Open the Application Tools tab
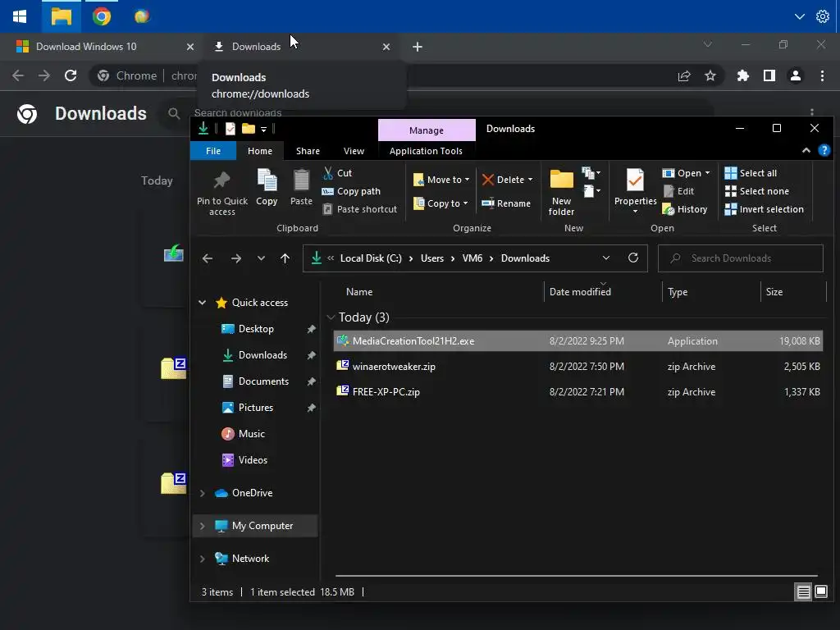Screen dimensions: 840x630 [x=426, y=151]
